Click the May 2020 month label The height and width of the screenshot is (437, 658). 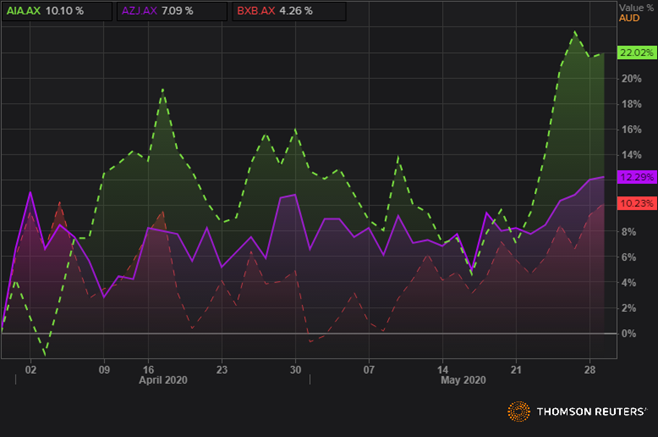pos(463,380)
